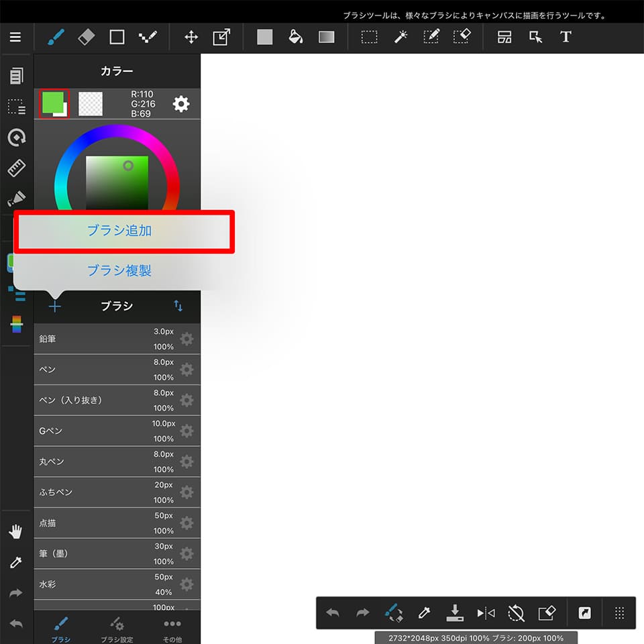
Task: Select the 筆（墨） brush
Action: tap(117, 553)
